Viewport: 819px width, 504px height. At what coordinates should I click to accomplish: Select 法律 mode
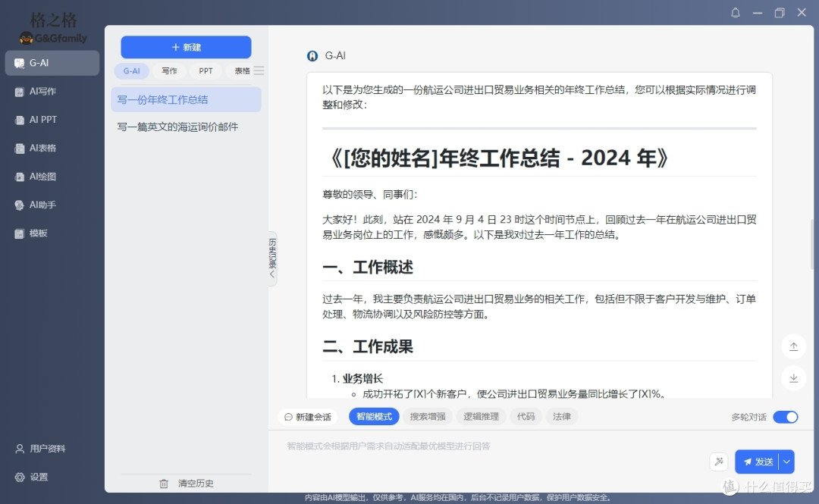pyautogui.click(x=561, y=416)
